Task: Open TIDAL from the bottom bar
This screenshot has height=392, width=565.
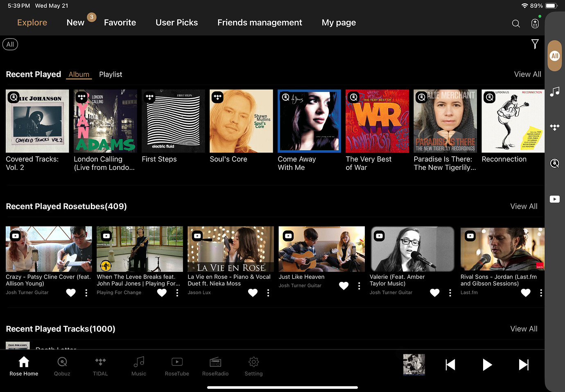Action: (100, 366)
